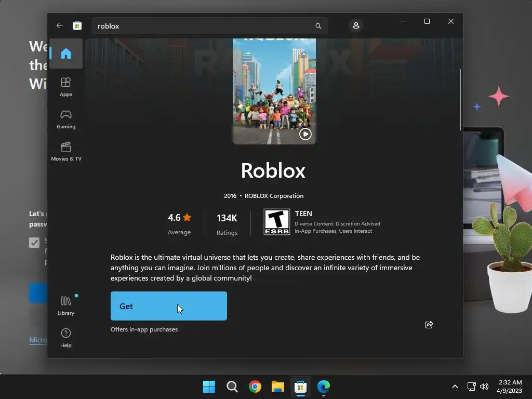Click the Microsoft Store logo icon
532x399 pixels.
click(77, 26)
